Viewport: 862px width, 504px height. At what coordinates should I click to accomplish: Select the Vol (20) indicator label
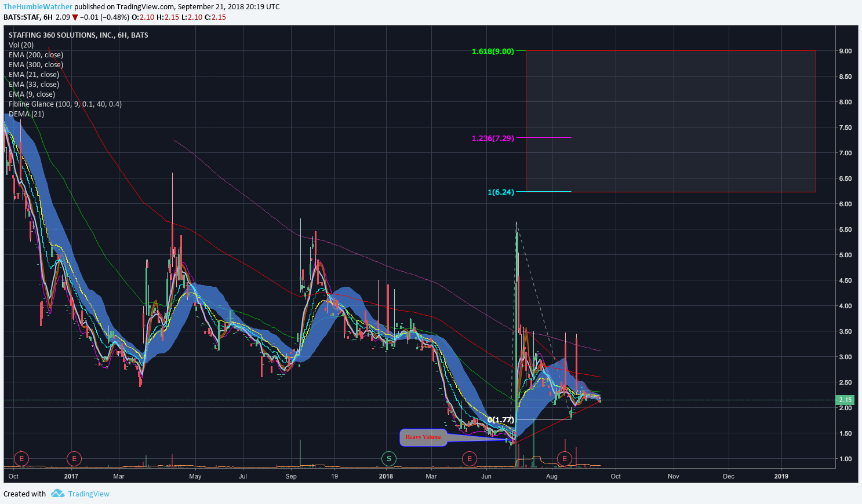(x=21, y=45)
